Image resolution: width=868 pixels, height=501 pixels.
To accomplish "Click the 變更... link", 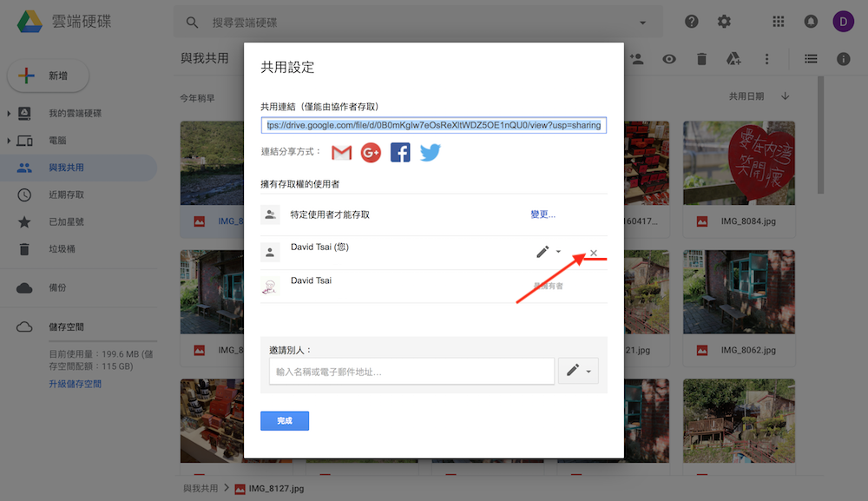I will click(x=542, y=214).
